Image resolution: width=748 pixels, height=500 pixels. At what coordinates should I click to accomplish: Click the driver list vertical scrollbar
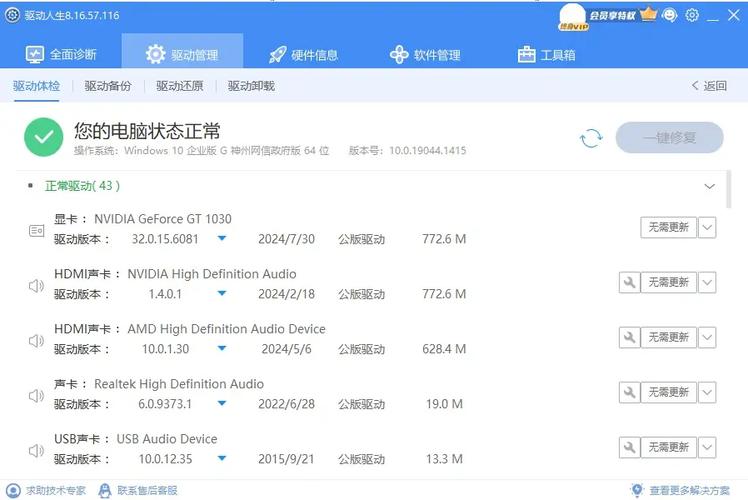728,189
